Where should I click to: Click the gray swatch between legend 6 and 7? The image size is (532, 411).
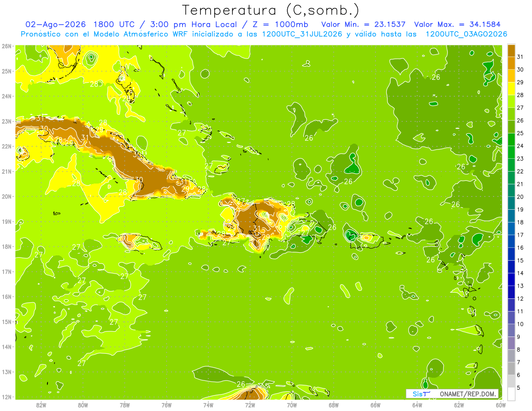(x=511, y=369)
